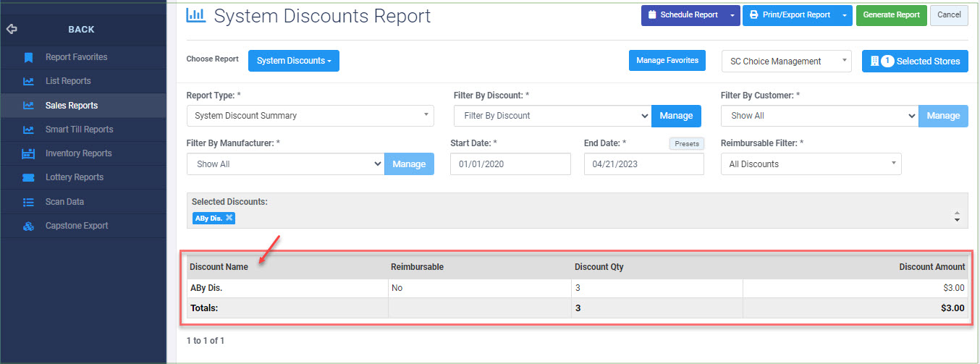Click the Manage Favorites button

[x=667, y=61]
